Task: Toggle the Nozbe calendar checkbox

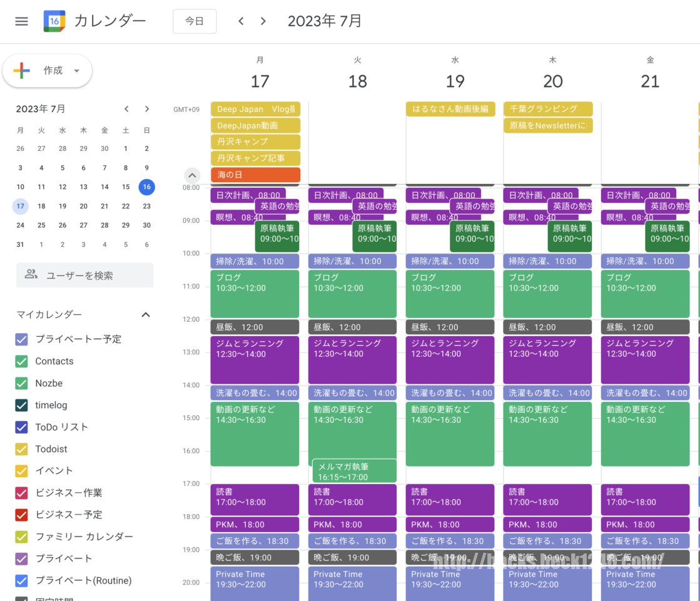Action: tap(21, 383)
